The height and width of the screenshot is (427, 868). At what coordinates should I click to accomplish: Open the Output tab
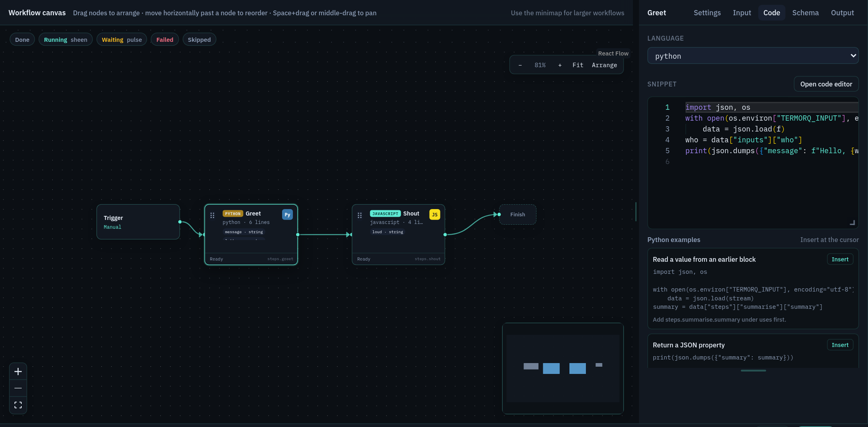click(842, 13)
